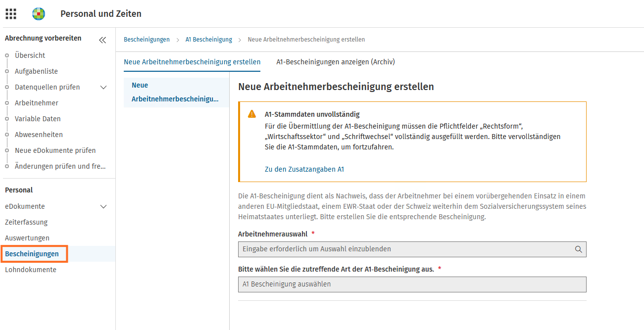Open Aufgabenliste in sidebar
The height and width of the screenshot is (330, 644).
(x=36, y=71)
